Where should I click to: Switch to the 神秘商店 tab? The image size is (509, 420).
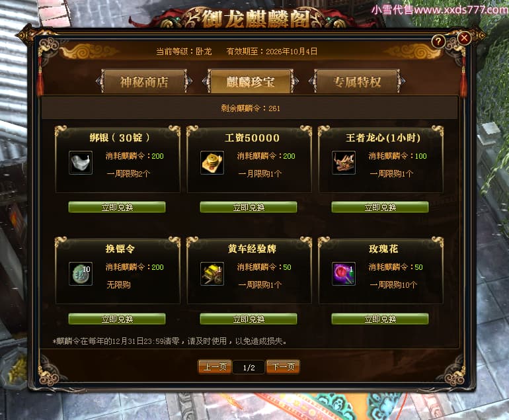(144, 81)
